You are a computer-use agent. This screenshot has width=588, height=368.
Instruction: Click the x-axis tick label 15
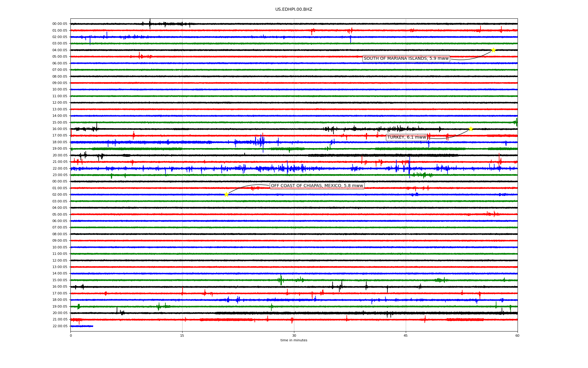click(x=182, y=335)
